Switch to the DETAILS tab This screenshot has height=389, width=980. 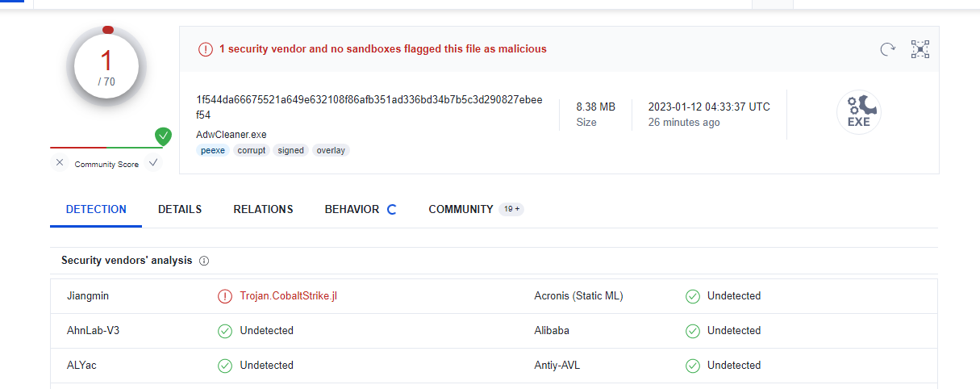(180, 209)
